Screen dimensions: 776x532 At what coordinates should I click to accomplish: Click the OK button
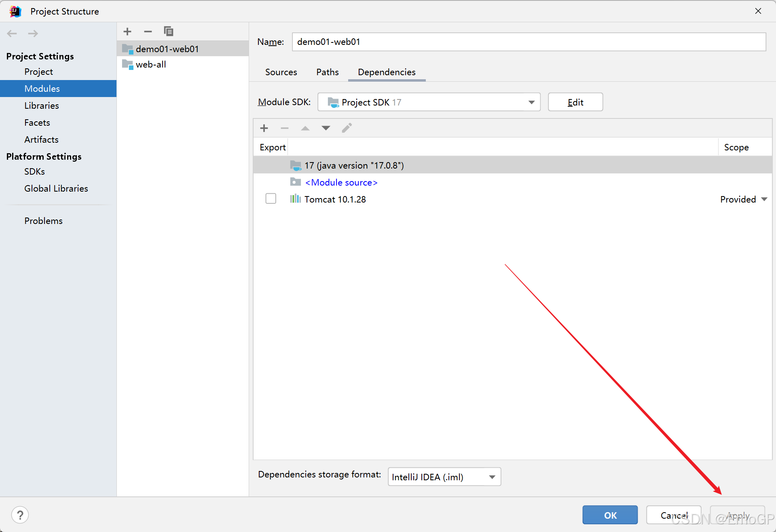point(610,515)
